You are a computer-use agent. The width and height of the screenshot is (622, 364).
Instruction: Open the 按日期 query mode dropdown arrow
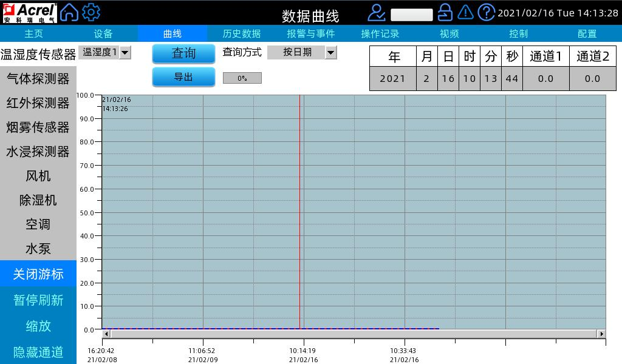[x=331, y=52]
